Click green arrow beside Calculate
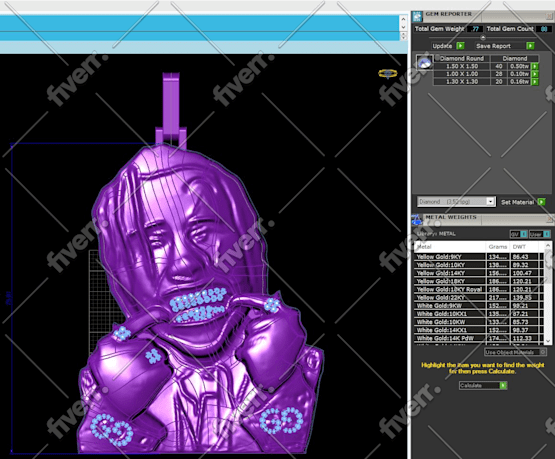The height and width of the screenshot is (459, 555). (503, 385)
